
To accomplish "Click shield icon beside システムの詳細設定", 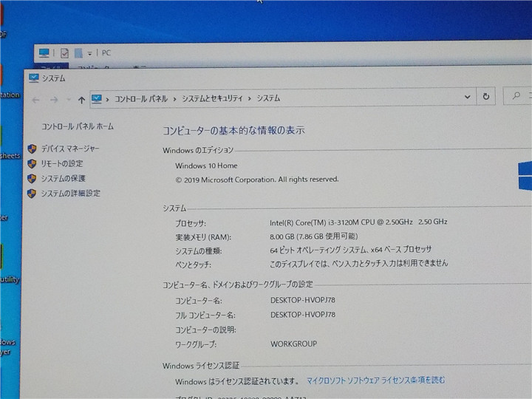I will tap(32, 194).
